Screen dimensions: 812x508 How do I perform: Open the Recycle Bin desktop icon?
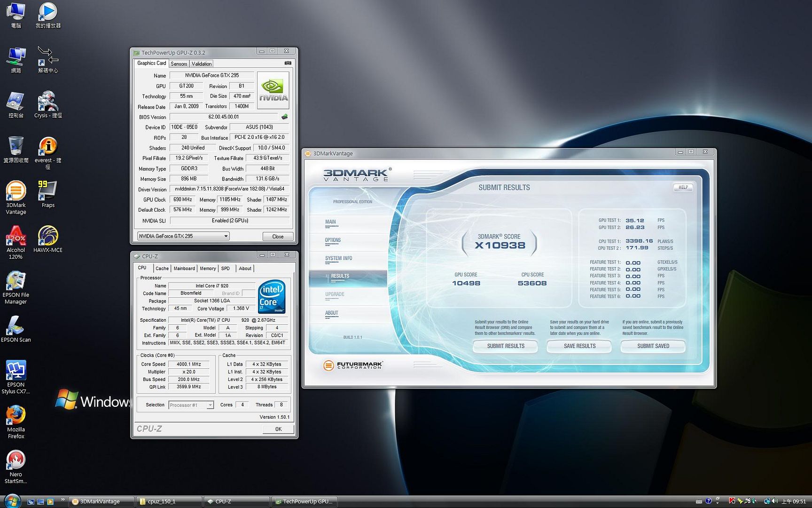point(16,150)
